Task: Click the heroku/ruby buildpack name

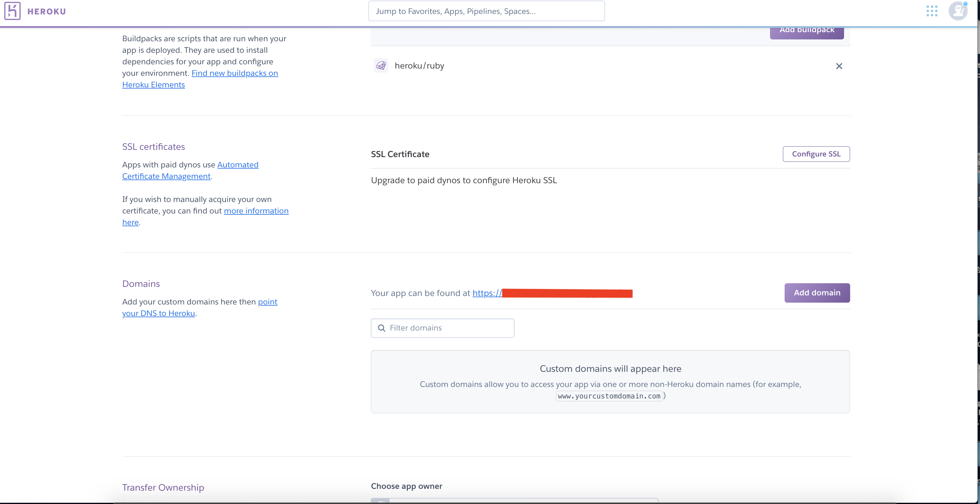Action: [419, 66]
